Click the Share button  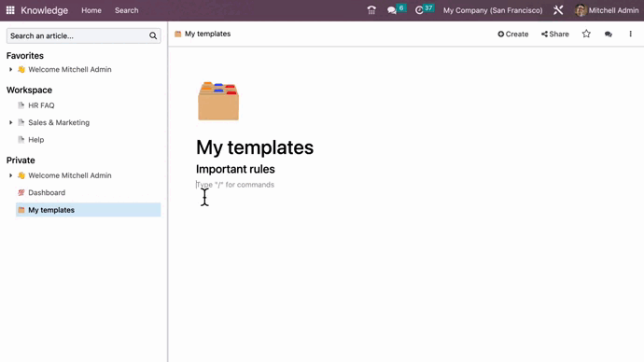555,35
